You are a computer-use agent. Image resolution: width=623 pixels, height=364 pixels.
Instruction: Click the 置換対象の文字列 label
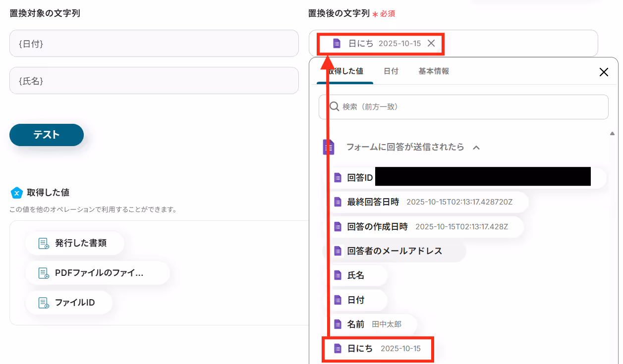point(45,13)
